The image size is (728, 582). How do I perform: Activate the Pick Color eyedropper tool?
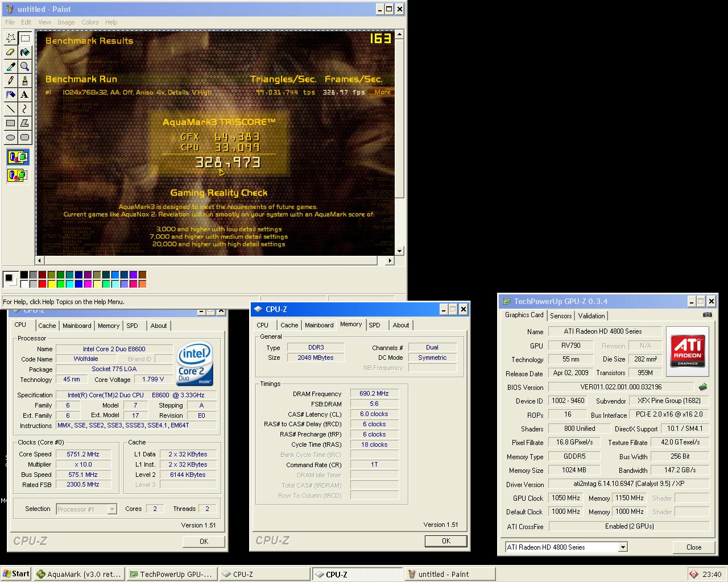(x=11, y=66)
